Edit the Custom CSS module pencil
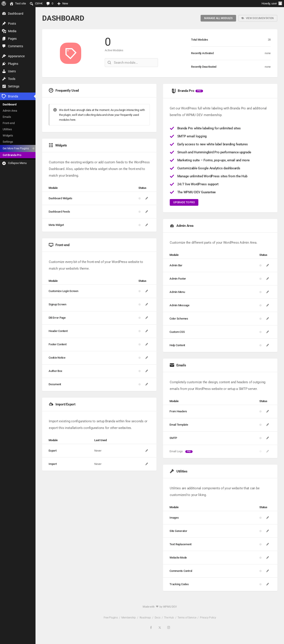Image resolution: width=284 pixels, height=644 pixels. coord(268,332)
